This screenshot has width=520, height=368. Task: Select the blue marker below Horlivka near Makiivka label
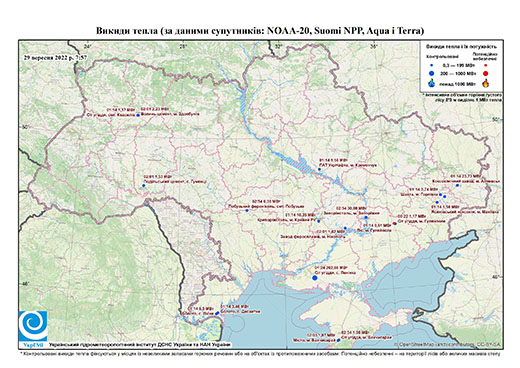pos(437,202)
